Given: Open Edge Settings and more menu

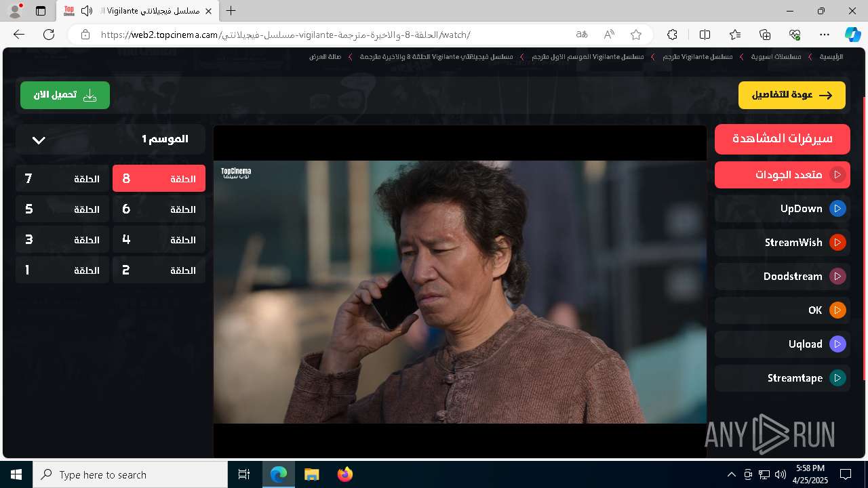Looking at the screenshot, I should pos(825,35).
